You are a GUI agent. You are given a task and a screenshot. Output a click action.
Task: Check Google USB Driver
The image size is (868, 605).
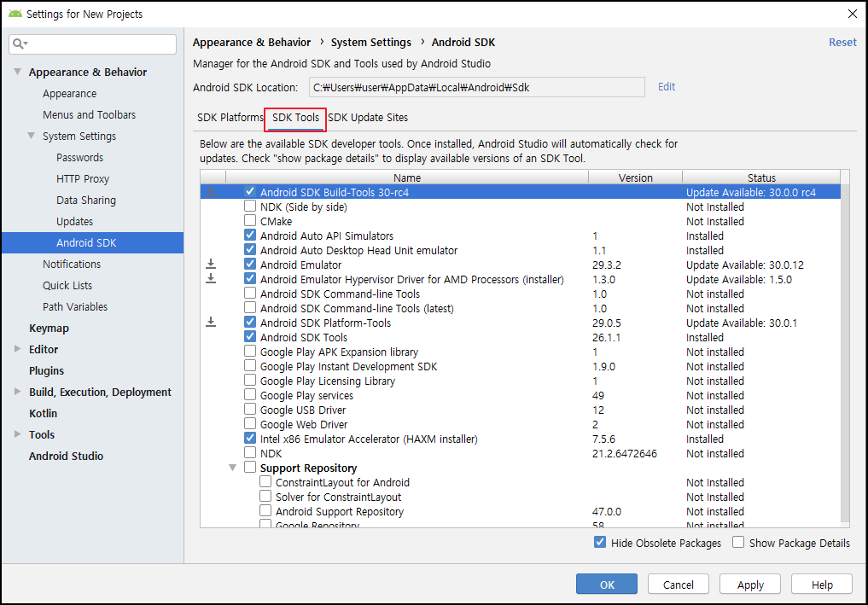point(250,409)
